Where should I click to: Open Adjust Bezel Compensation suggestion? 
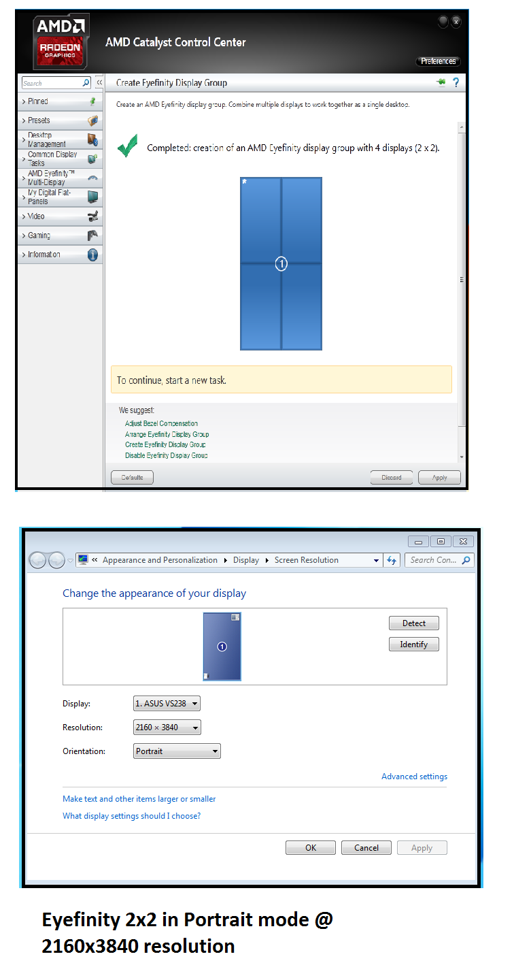[x=161, y=423]
